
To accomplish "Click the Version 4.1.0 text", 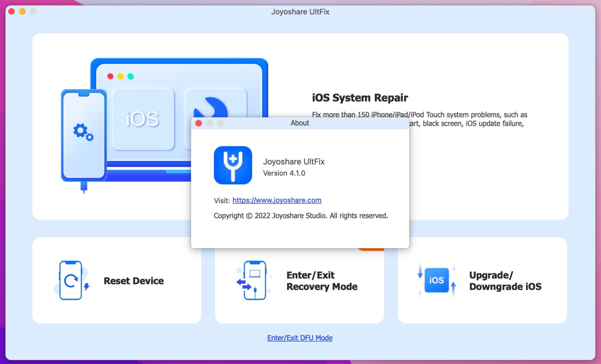I will [284, 173].
